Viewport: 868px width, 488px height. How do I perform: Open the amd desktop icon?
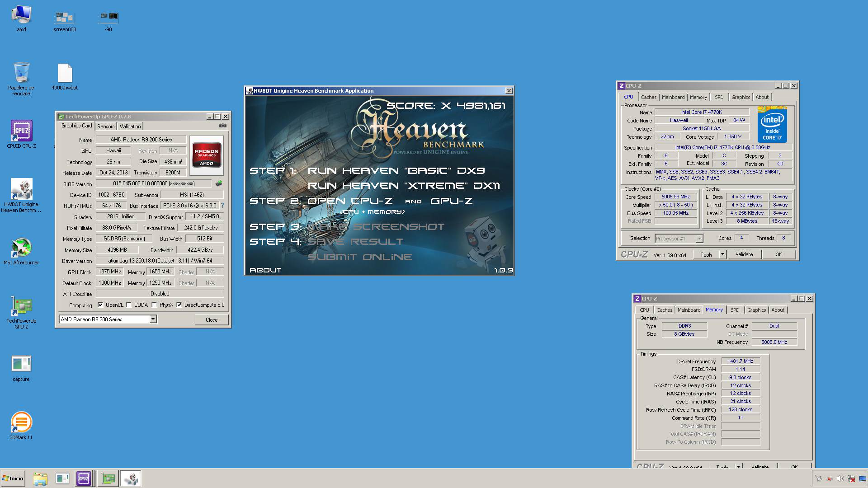21,19
